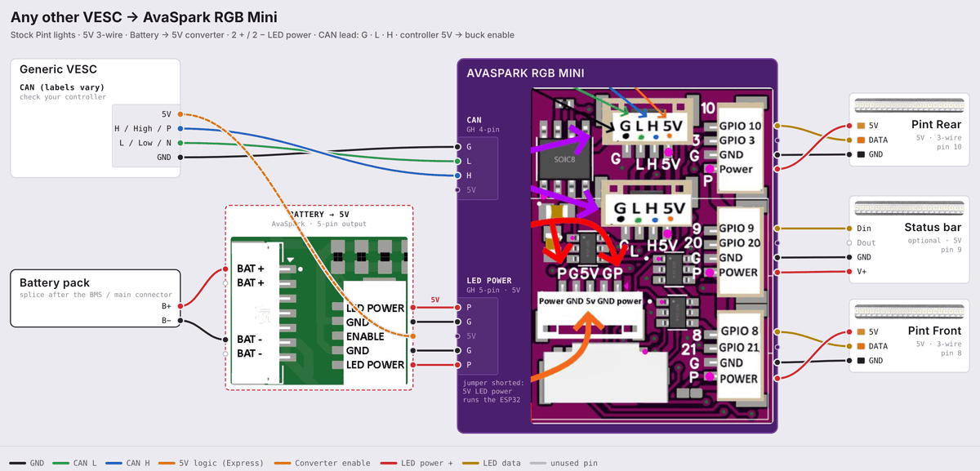Viewport: 980px width, 471px height.
Task: Click the black GND pin dot on Generic VESC
Action: click(x=180, y=157)
